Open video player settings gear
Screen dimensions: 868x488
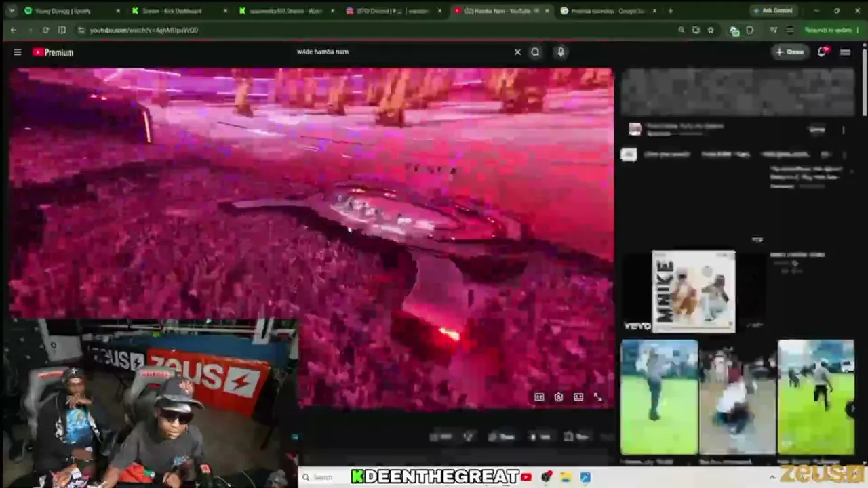point(559,397)
